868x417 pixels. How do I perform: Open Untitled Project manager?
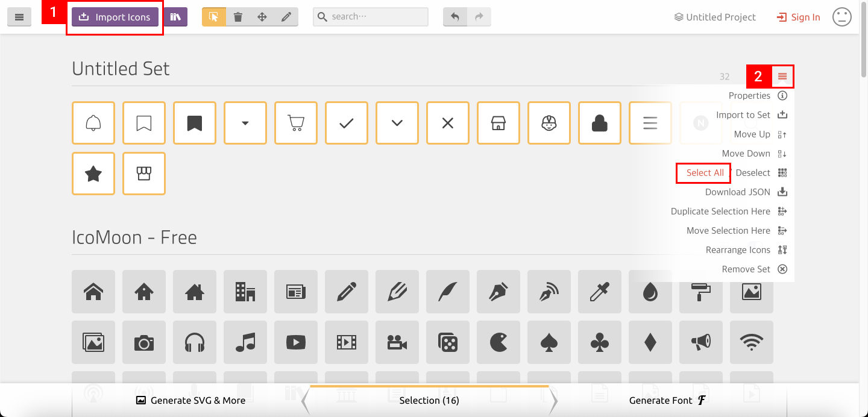(715, 17)
